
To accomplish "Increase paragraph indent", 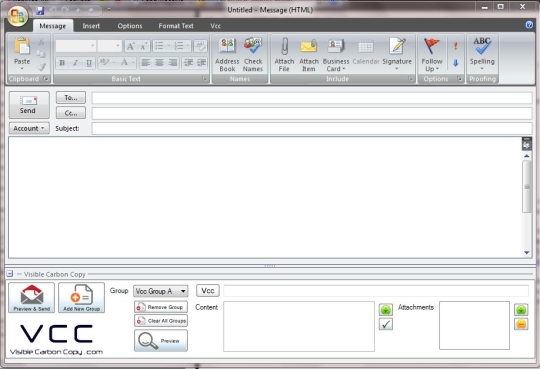I will 201,63.
